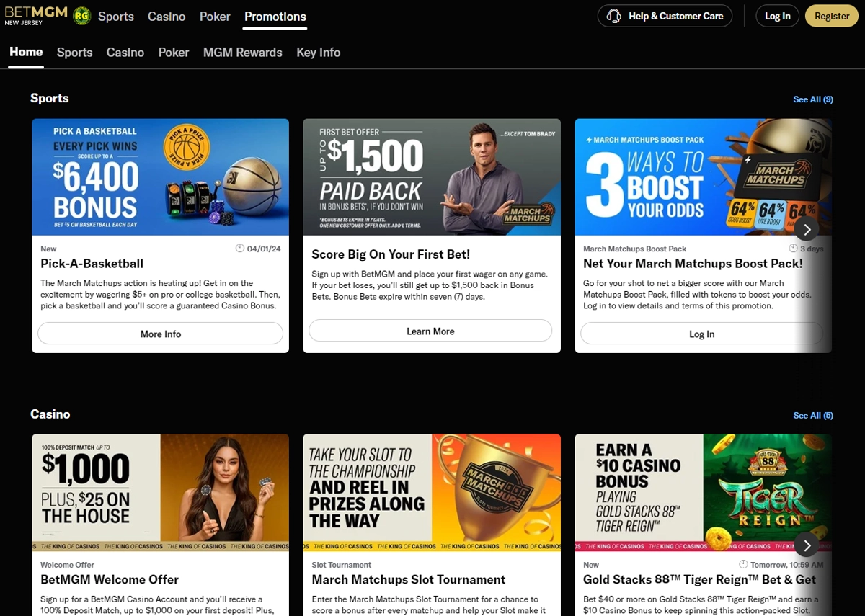This screenshot has height=616, width=865.
Task: Switch to the Home sub-tab
Action: tap(26, 52)
